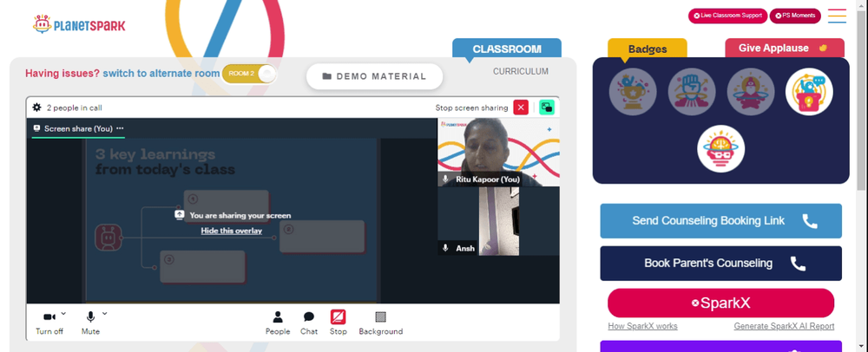Open DEMO MATERIAL folder
Viewport: 868px width, 352px height.
click(375, 76)
